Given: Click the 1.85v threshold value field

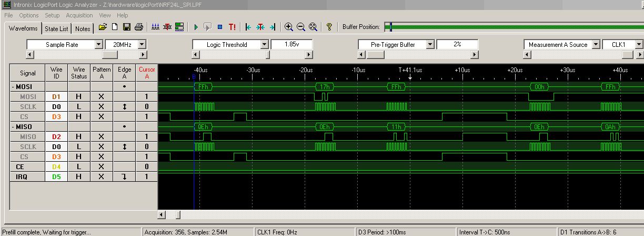Looking at the screenshot, I should click(291, 45).
